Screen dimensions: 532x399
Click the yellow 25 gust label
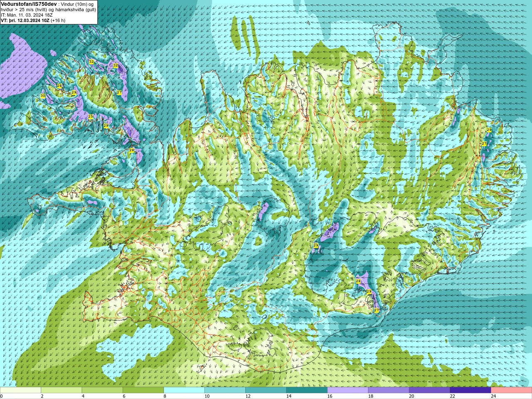pos(91,116)
